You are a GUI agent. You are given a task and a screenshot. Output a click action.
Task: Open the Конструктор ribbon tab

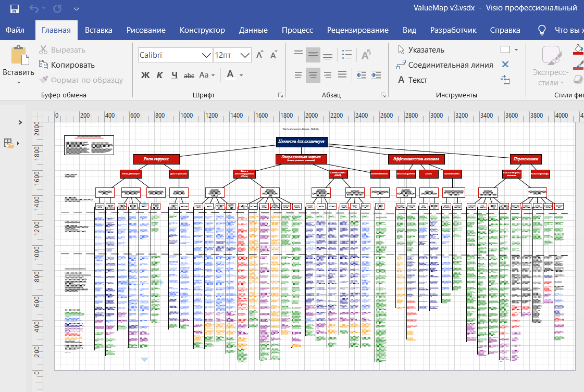click(202, 30)
